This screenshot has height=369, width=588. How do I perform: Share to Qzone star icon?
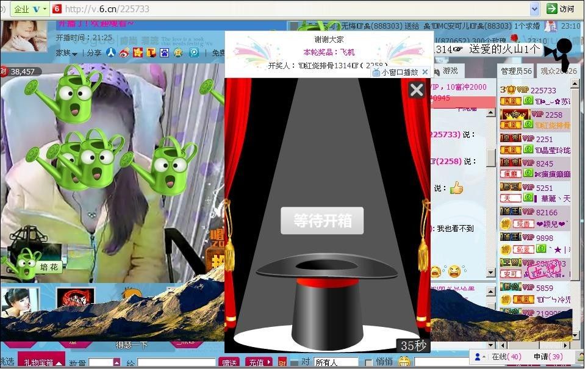pyautogui.click(x=138, y=52)
